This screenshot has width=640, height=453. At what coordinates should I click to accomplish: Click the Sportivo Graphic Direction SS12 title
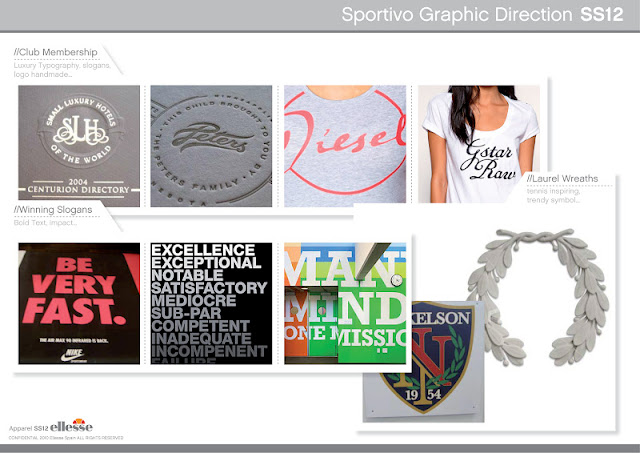[482, 15]
